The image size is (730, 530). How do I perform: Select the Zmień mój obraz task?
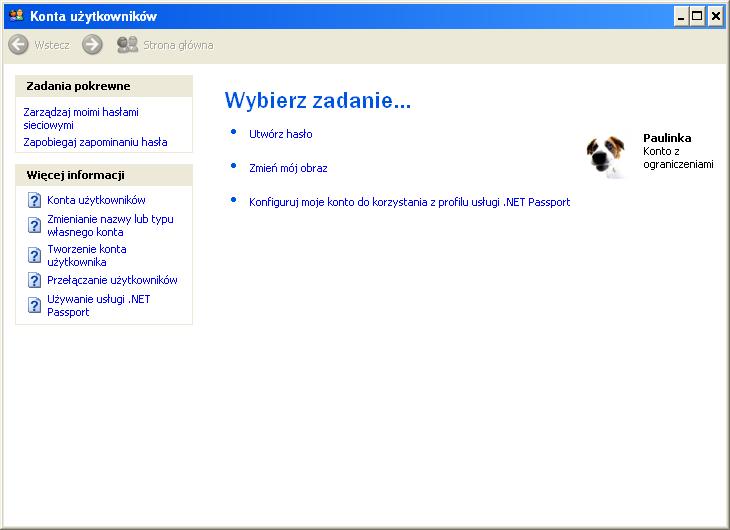point(288,168)
